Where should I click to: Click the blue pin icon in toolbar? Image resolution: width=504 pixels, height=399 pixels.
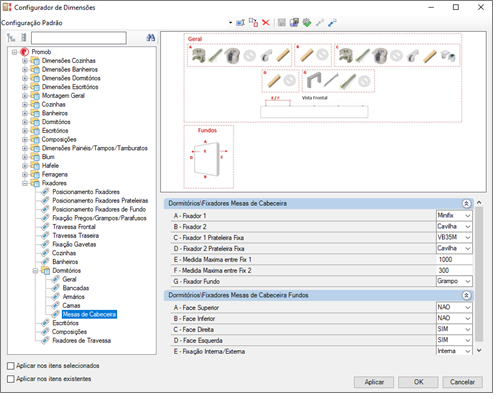(332, 23)
